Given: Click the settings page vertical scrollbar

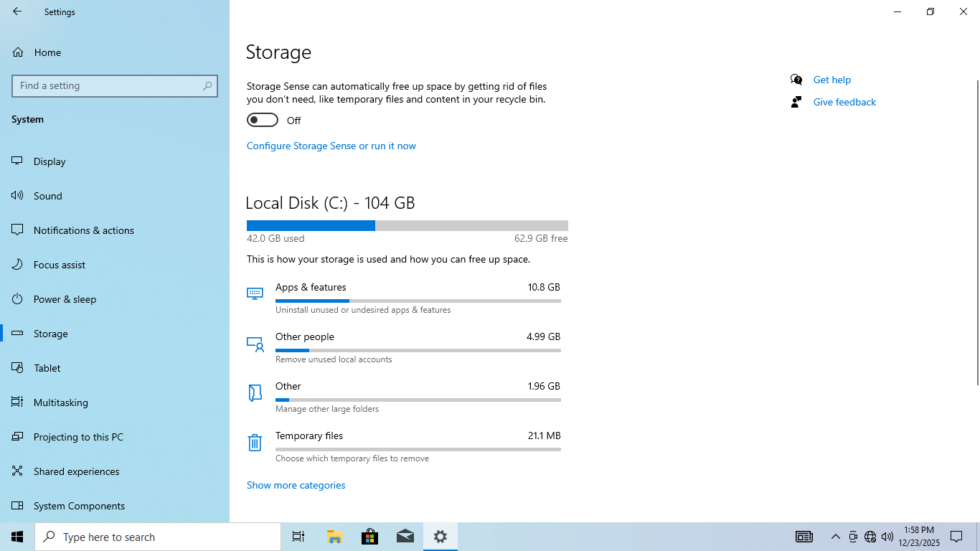Looking at the screenshot, I should (976, 230).
